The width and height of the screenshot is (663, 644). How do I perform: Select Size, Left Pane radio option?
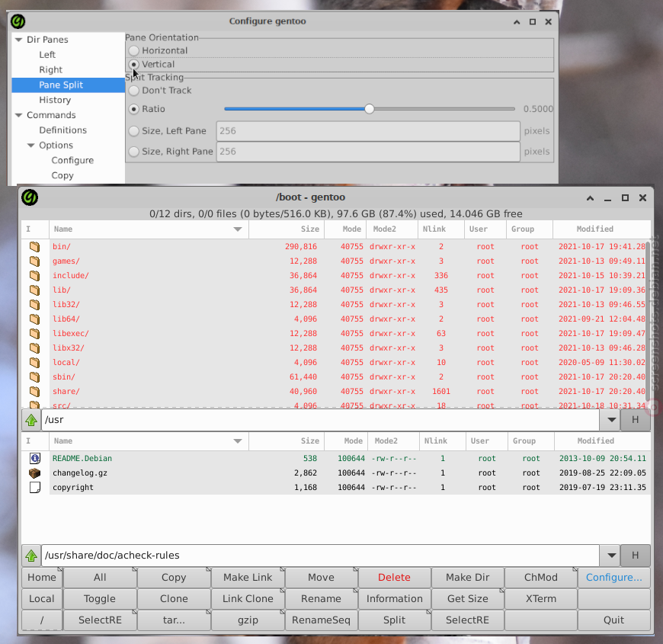(133, 131)
